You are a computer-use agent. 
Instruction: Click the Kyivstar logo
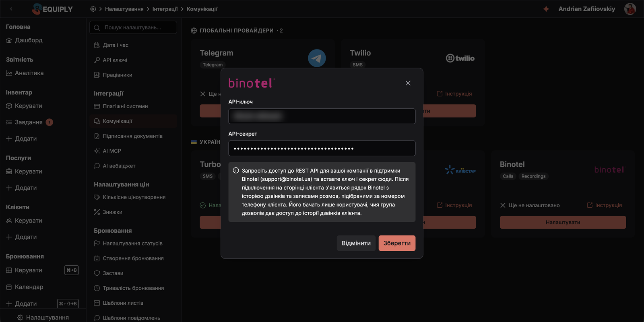[460, 170]
